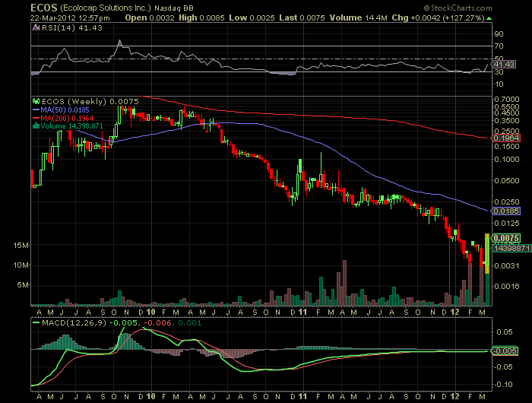Click the yellow 0.0075 last price tag
The image size is (532, 403).
click(505, 238)
